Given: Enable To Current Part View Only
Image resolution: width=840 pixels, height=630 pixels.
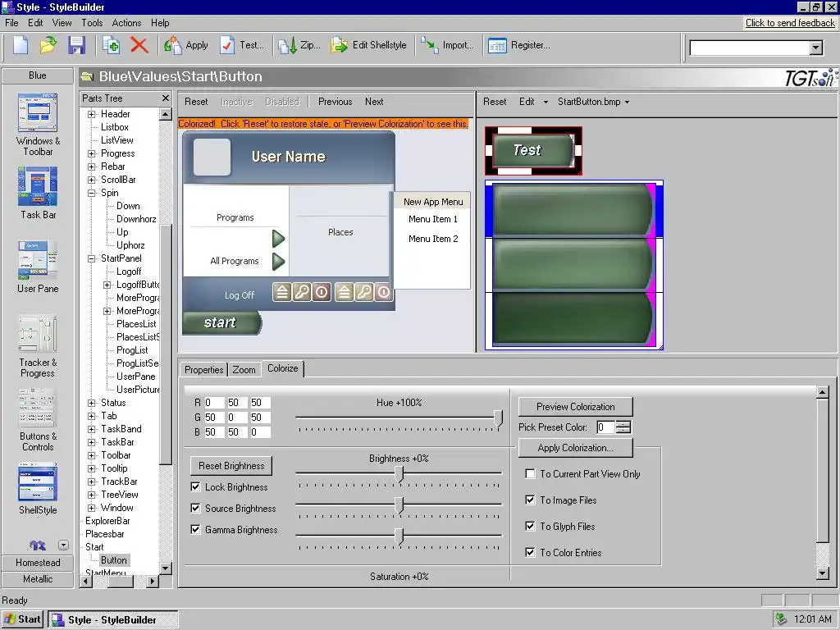Looking at the screenshot, I should pyautogui.click(x=530, y=473).
